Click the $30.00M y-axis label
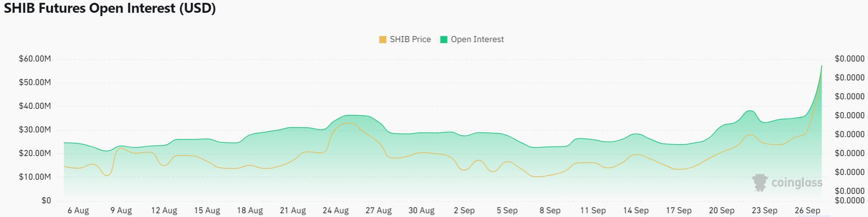 pos(35,130)
